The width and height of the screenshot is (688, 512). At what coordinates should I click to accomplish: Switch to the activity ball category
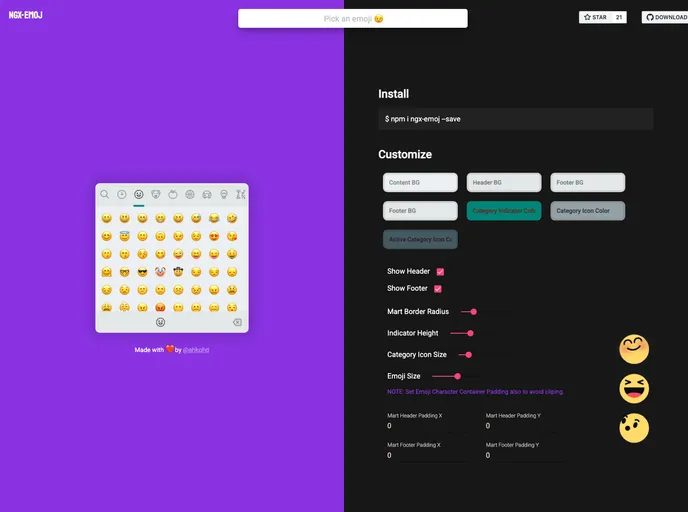190,194
